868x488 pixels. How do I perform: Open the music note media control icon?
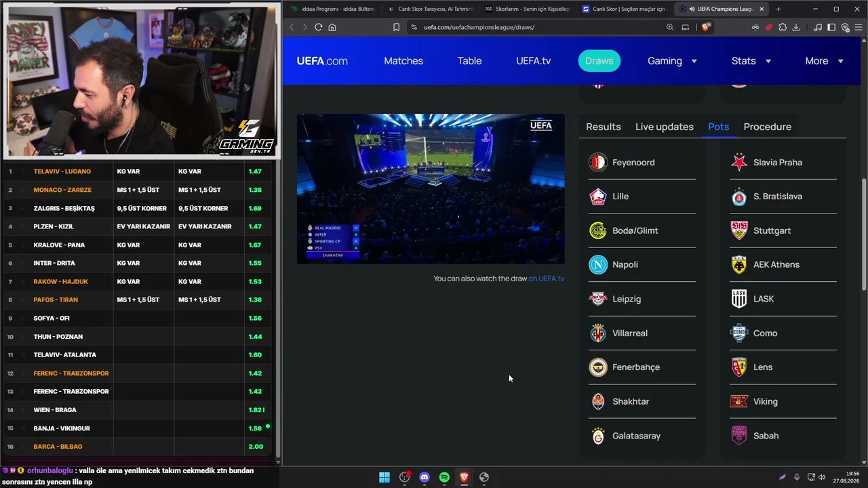click(818, 27)
